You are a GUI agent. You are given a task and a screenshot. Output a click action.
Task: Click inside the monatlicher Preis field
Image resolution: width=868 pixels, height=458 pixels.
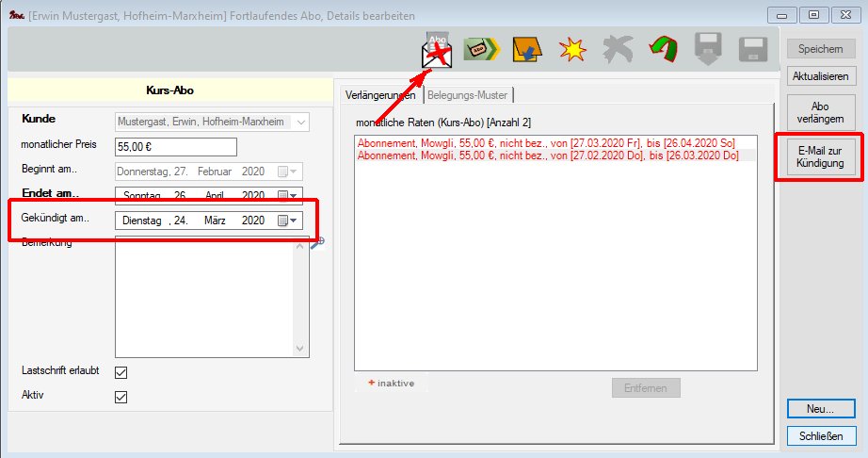point(175,147)
